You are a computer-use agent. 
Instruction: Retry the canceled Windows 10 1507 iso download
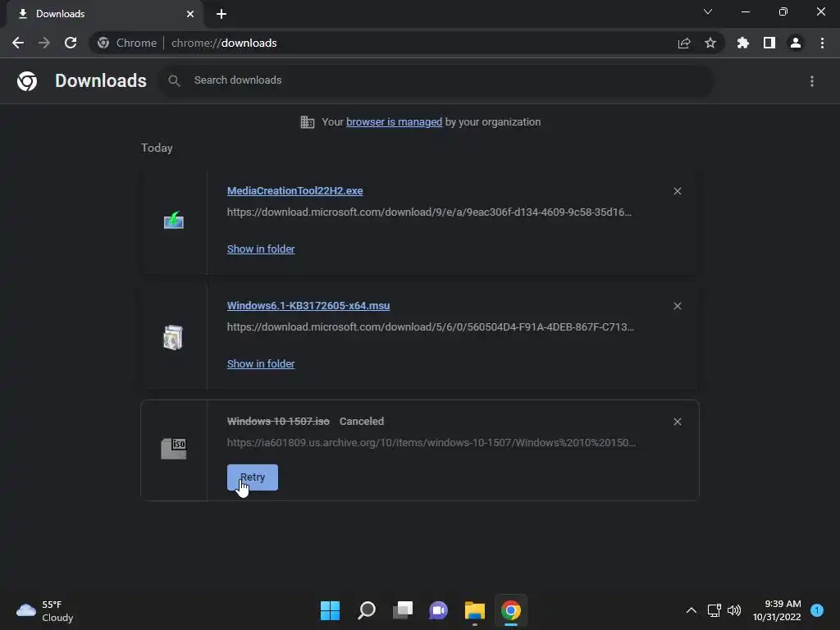pyautogui.click(x=253, y=477)
